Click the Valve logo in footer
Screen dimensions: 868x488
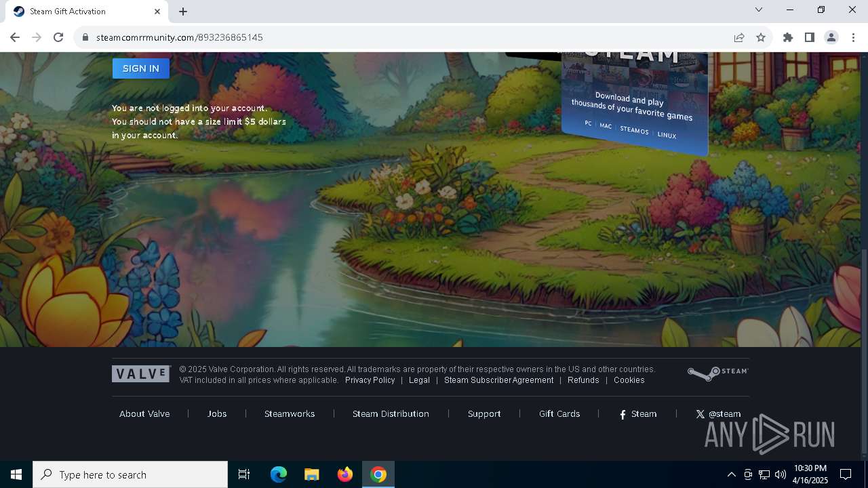click(x=141, y=374)
